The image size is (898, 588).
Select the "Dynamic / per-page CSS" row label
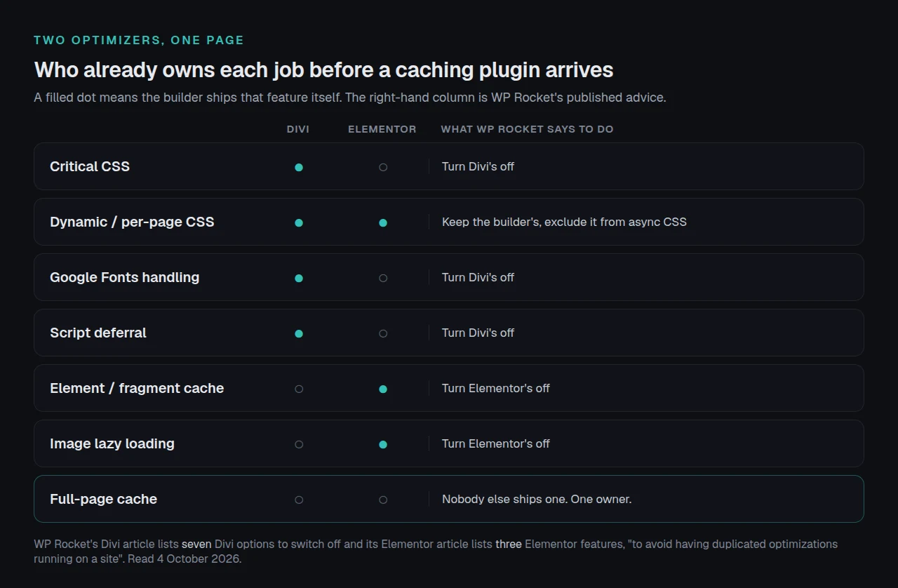132,222
